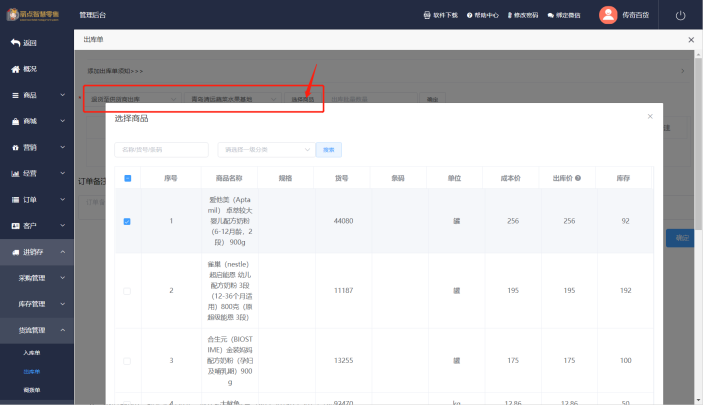The height and width of the screenshot is (406, 703).
Task: Click the username next to avatar
Action: 635,15
